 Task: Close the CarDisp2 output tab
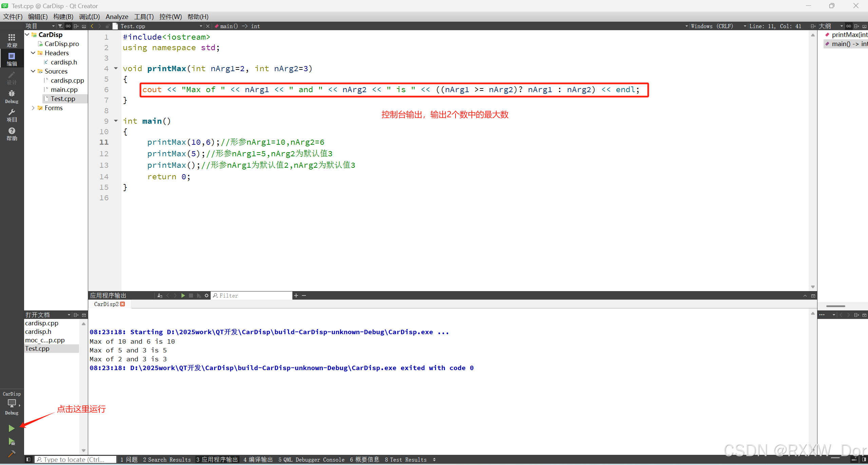click(x=123, y=304)
